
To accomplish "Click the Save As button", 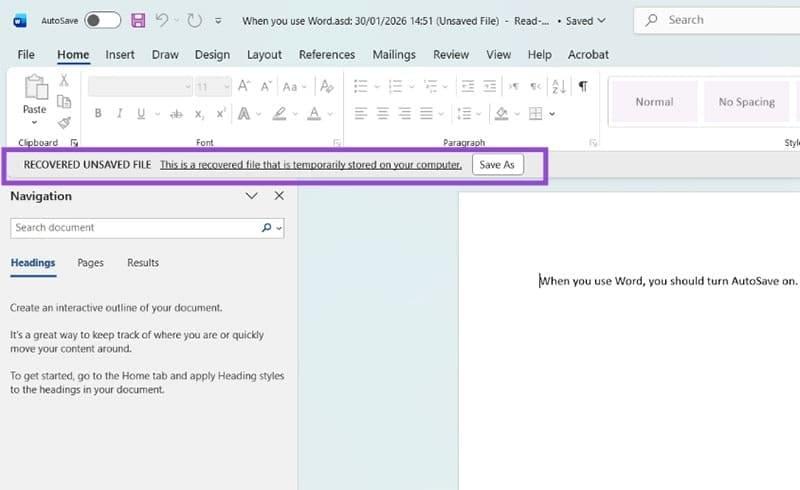I will pyautogui.click(x=497, y=165).
